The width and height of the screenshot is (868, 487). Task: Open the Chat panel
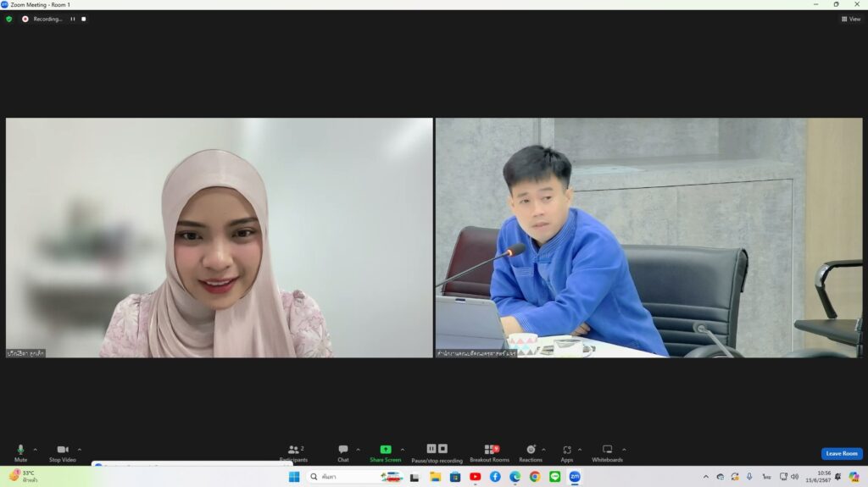point(343,453)
